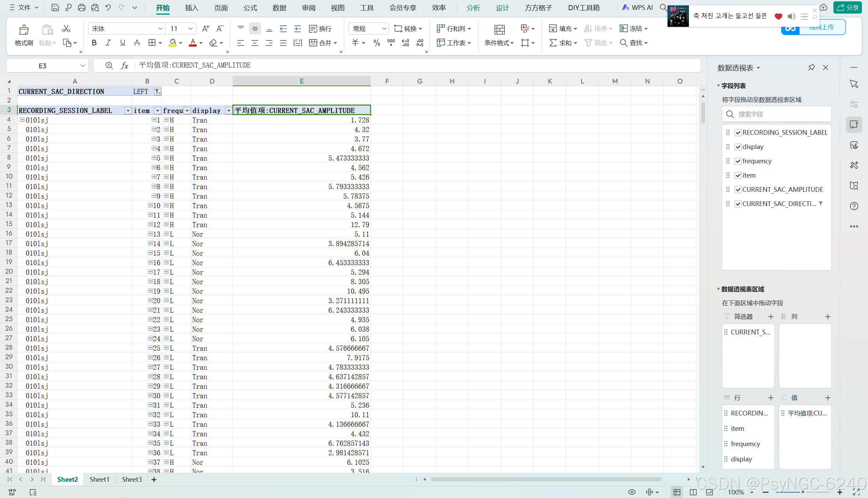
Task: Switch to the Sheet1 tab
Action: point(99,479)
